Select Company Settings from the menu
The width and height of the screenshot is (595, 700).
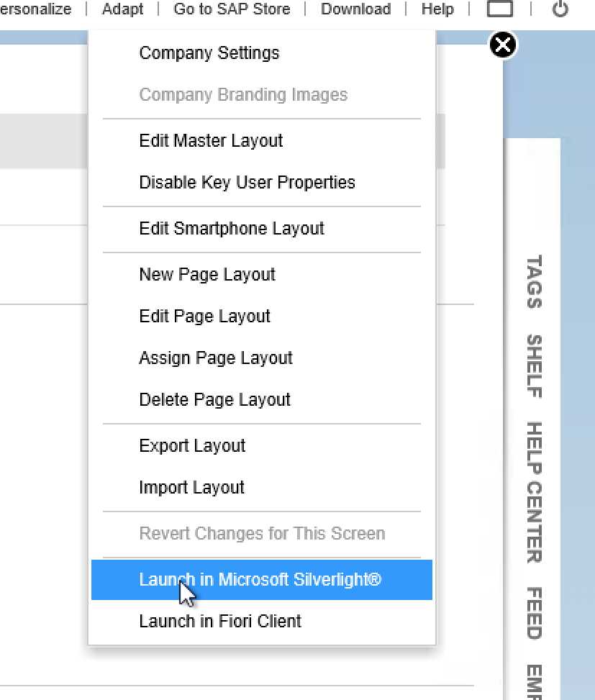click(209, 53)
